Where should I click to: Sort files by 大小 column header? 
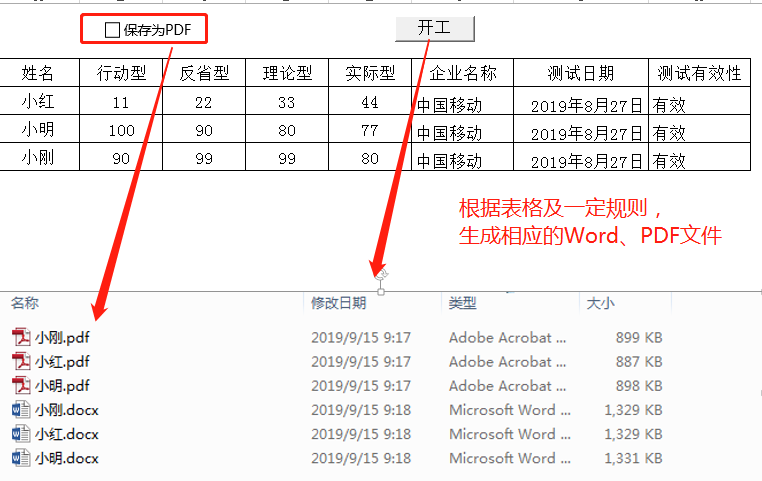(601, 303)
